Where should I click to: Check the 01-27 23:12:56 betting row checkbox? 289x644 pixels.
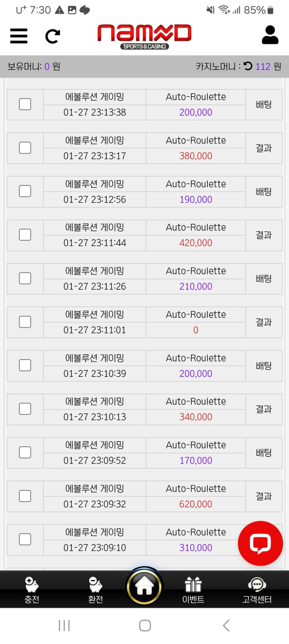click(25, 191)
